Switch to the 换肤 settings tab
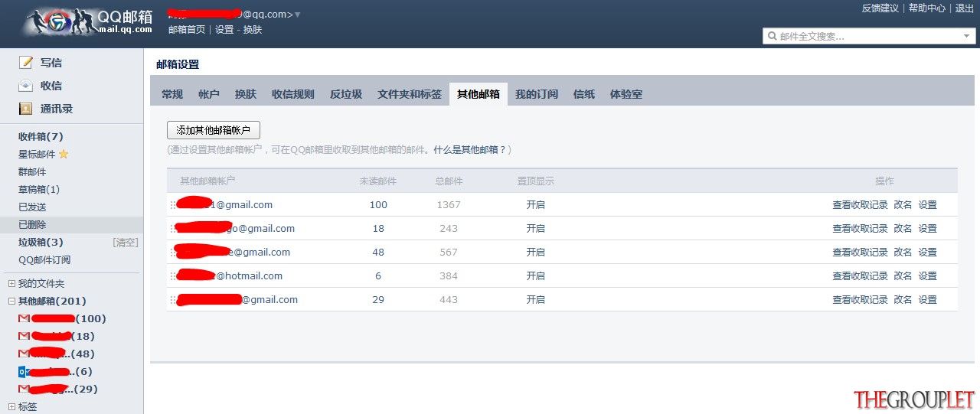 tap(246, 94)
